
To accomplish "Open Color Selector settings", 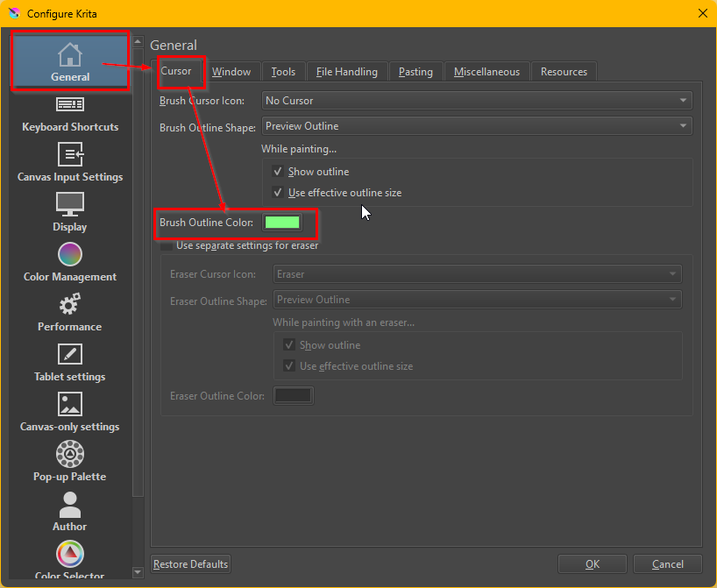I will tap(70, 559).
